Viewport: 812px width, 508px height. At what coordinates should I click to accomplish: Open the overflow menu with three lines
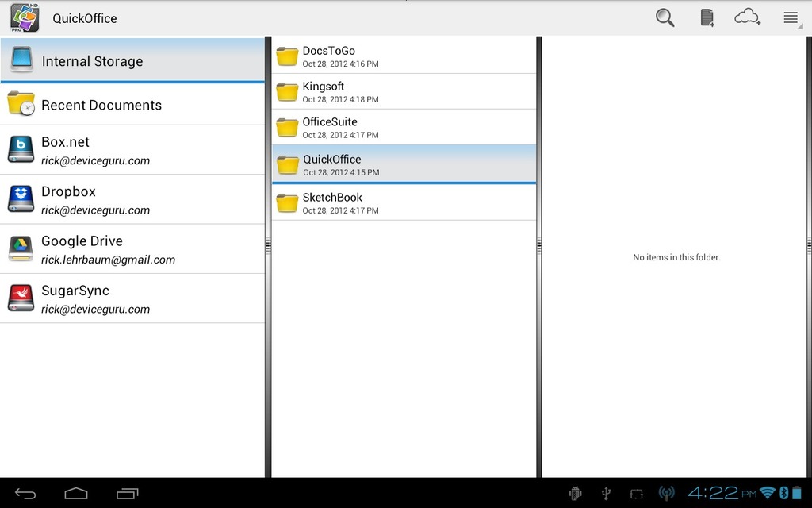(791, 17)
